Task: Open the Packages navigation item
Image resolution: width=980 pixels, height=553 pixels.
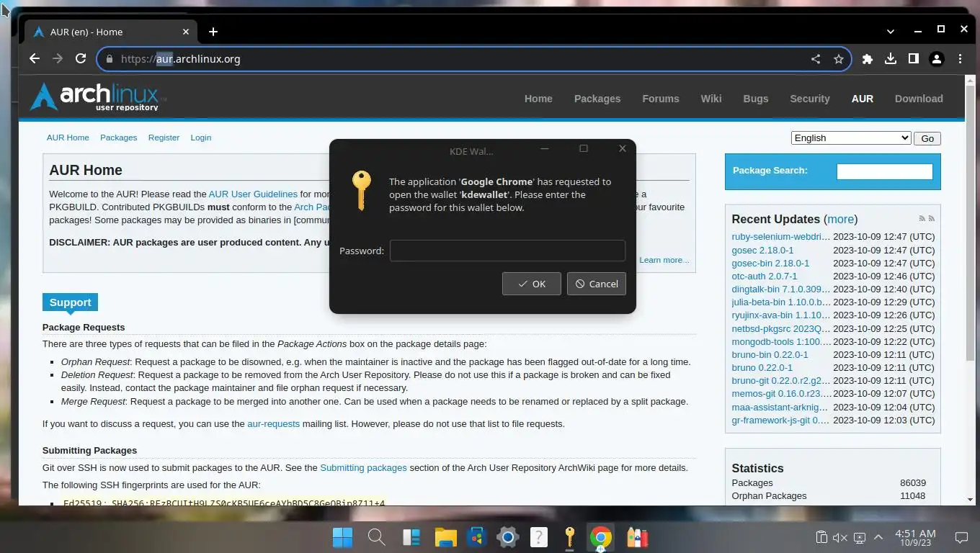Action: 597,99
